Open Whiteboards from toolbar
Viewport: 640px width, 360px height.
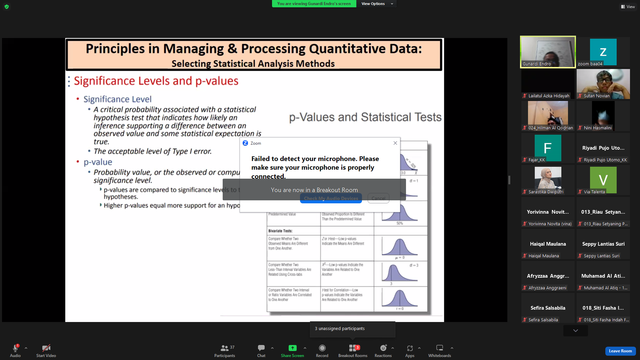click(x=440, y=350)
